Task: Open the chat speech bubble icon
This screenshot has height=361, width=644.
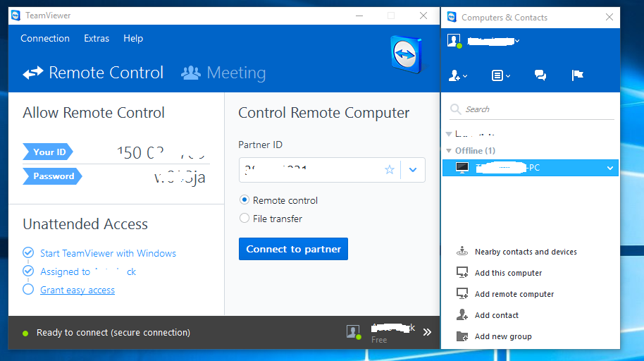Action: (540, 75)
